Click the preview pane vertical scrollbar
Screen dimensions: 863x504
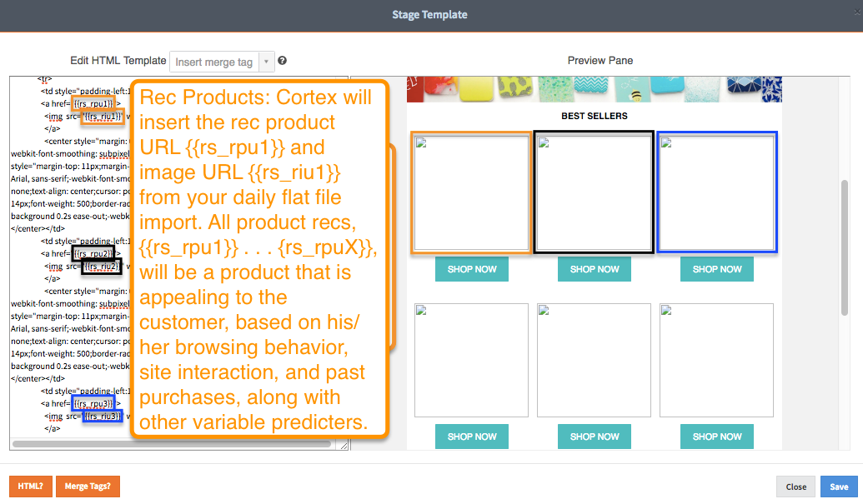tap(845, 247)
